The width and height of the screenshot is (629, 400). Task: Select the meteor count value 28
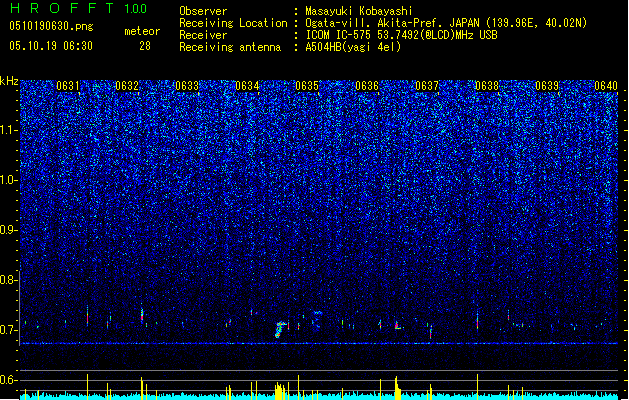[145, 46]
